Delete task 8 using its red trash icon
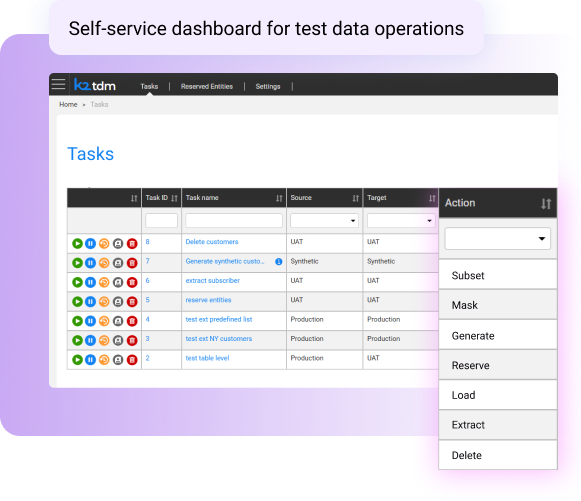Viewport: 581px width, 501px height. click(132, 243)
